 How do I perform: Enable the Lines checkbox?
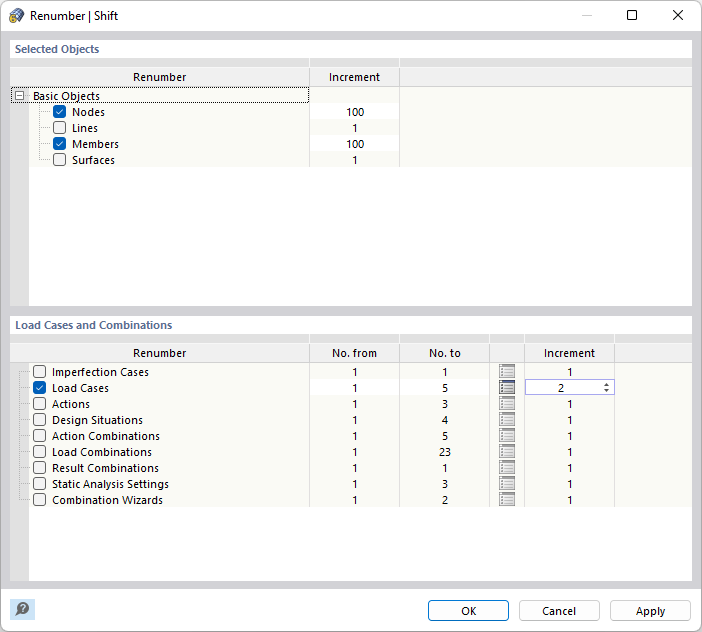click(60, 128)
